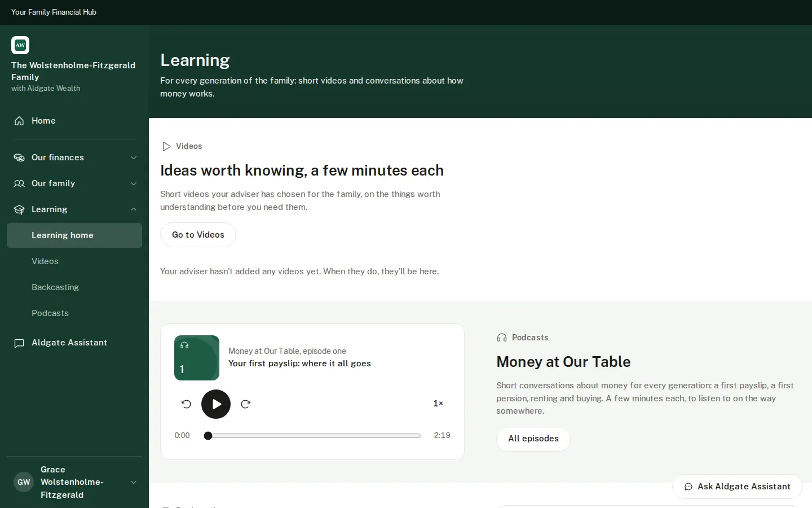
Task: Open Aldgate Assistant from the sidebar
Action: [x=74, y=343]
